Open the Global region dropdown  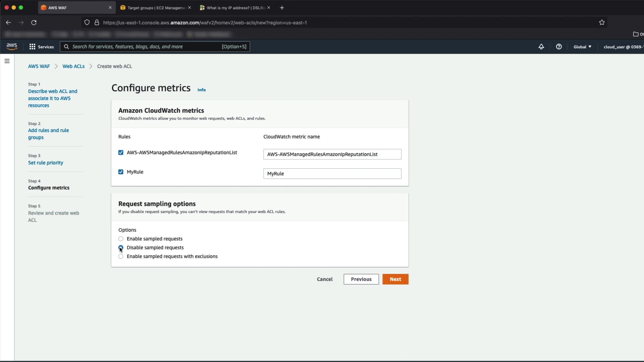click(582, 47)
